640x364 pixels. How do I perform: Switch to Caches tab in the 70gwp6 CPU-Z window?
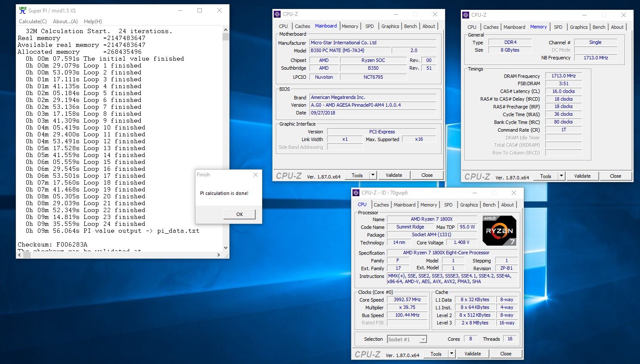pos(381,205)
